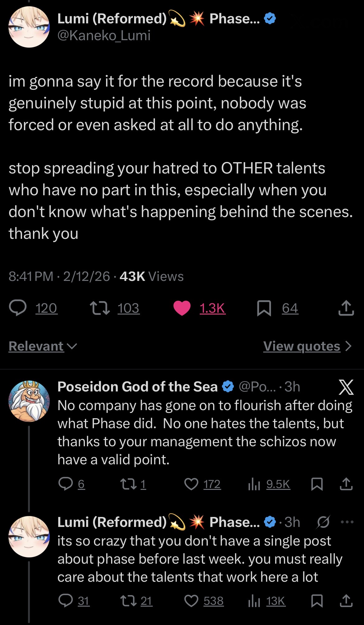364x625 pixels.
Task: Like Lumi's reply with 538 likes
Action: tap(191, 601)
